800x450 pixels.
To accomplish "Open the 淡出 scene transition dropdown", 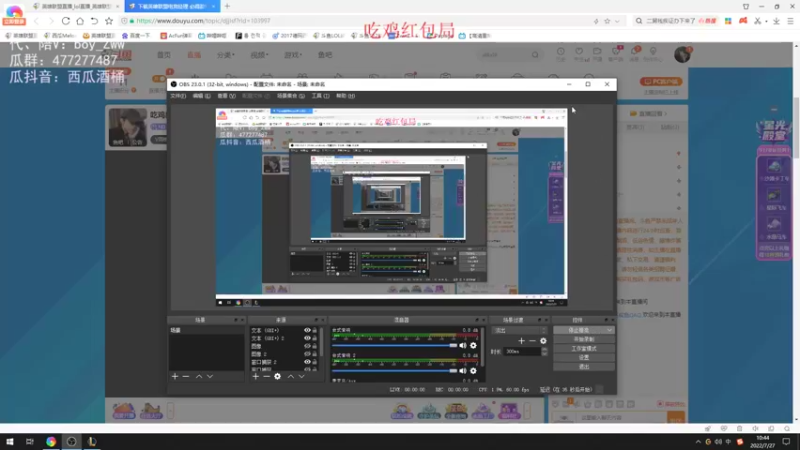I will click(x=519, y=330).
